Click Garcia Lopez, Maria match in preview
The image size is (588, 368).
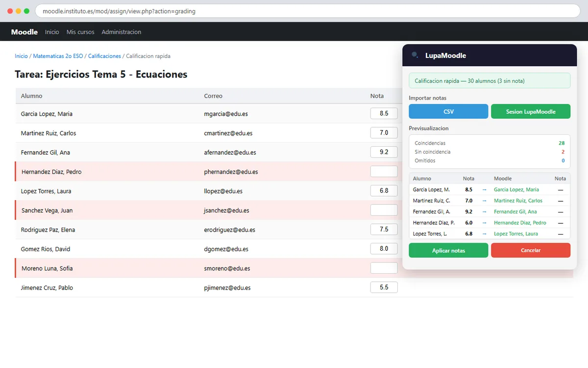(x=516, y=189)
